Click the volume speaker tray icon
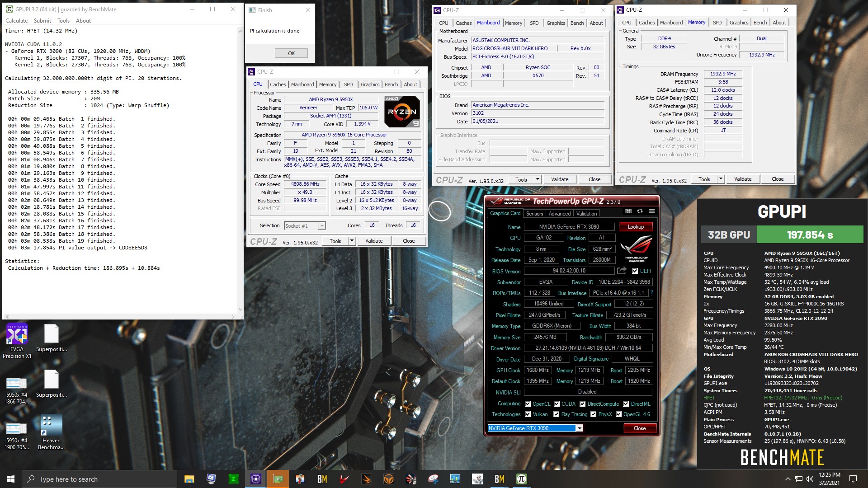This screenshot has height=488, width=868. coord(809,479)
